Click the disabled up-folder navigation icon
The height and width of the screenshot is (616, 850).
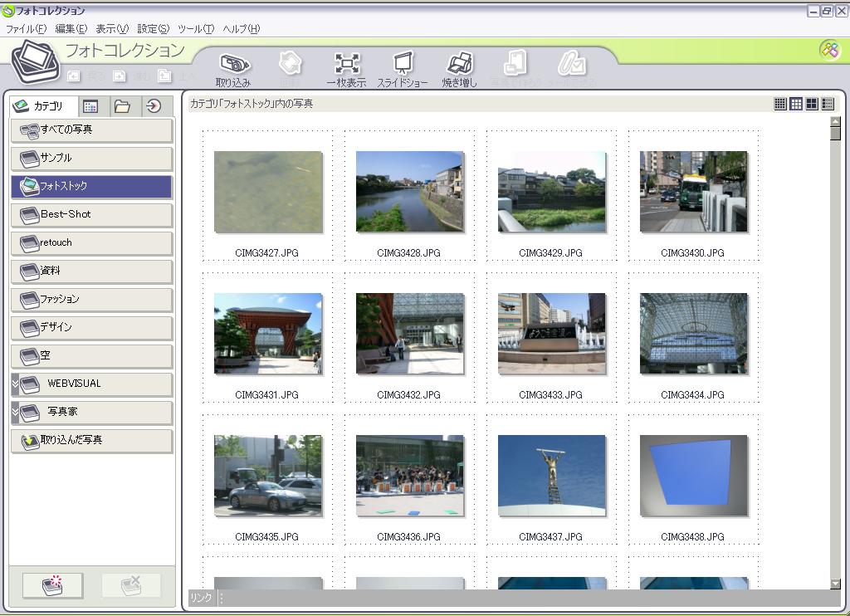(164, 76)
